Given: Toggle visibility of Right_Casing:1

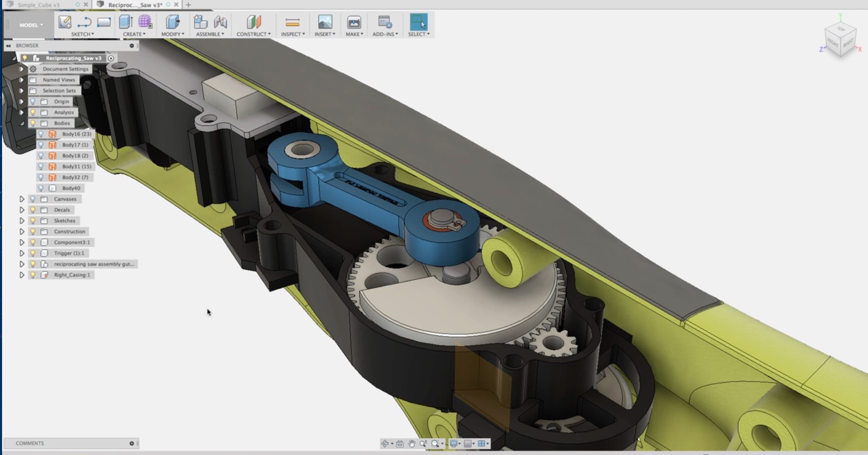Looking at the screenshot, I should coord(33,275).
